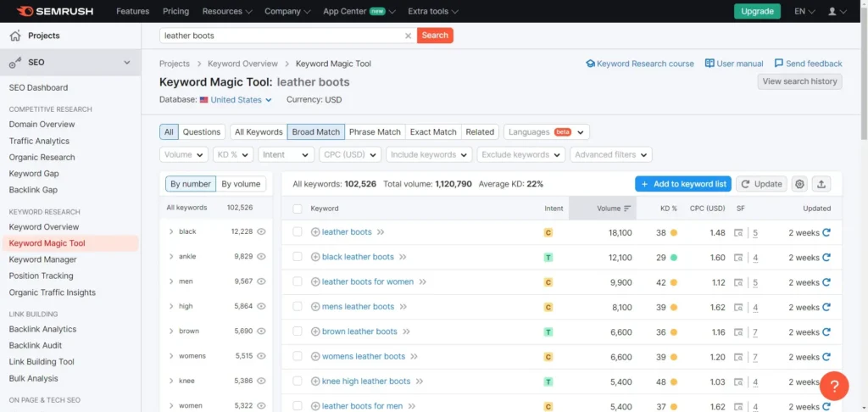Check the 'brown leather boots' row checkbox
868x412 pixels.
tap(298, 331)
